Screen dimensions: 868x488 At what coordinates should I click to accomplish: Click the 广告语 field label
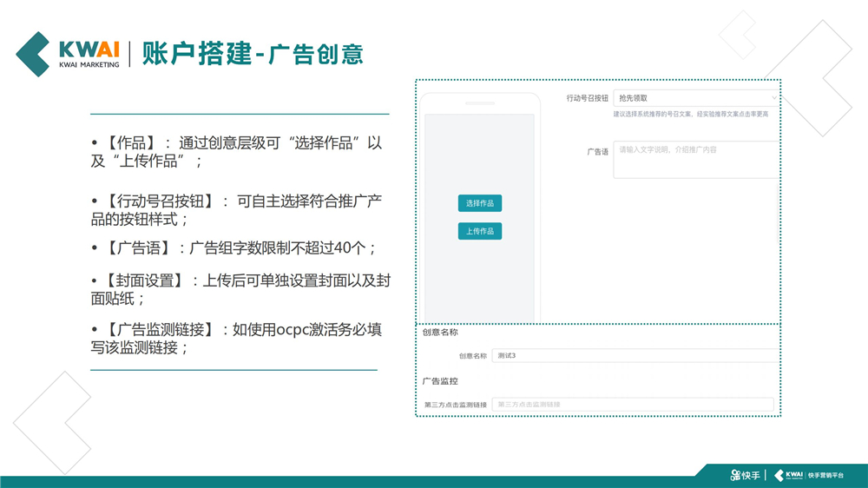pos(597,151)
